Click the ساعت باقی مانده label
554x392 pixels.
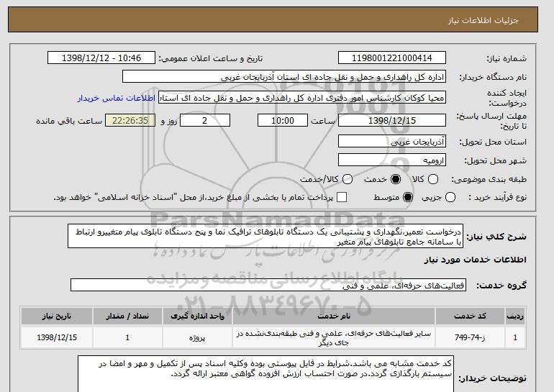(x=69, y=121)
